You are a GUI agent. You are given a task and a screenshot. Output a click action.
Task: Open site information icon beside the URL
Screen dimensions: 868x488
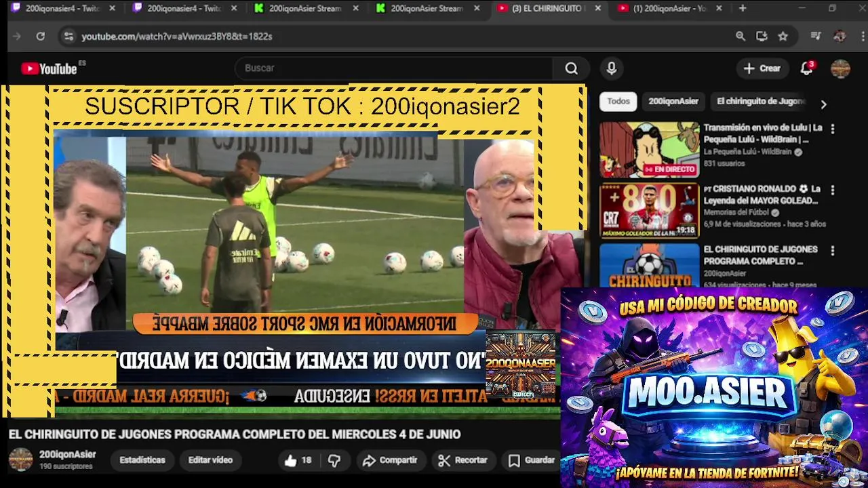pos(68,37)
